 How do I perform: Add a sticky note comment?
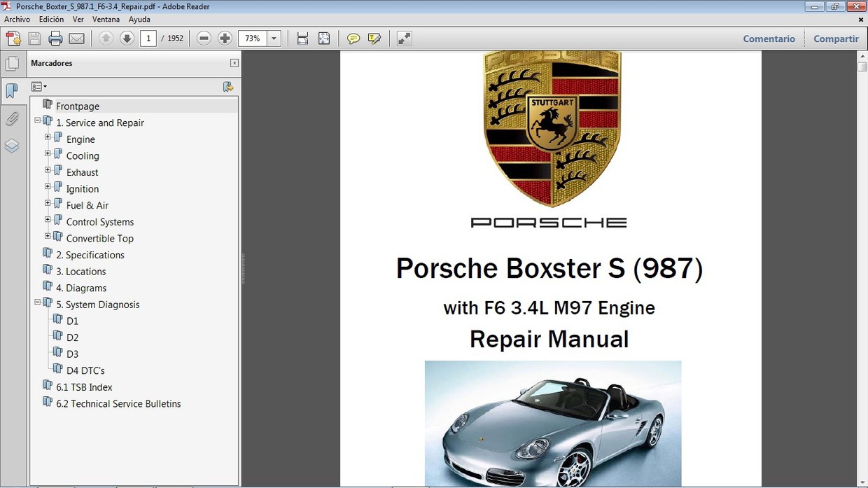click(x=353, y=39)
